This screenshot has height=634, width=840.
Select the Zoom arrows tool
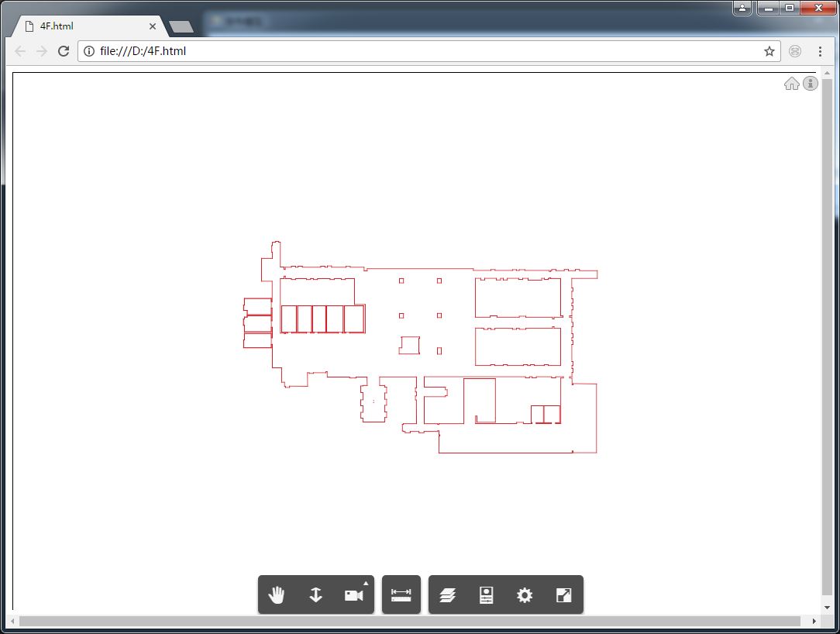point(315,595)
